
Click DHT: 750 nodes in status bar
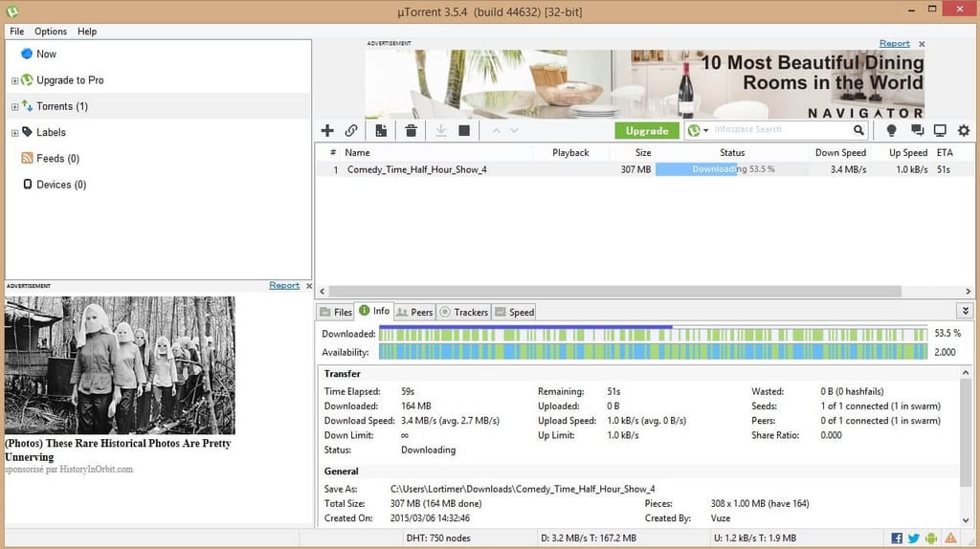click(438, 538)
